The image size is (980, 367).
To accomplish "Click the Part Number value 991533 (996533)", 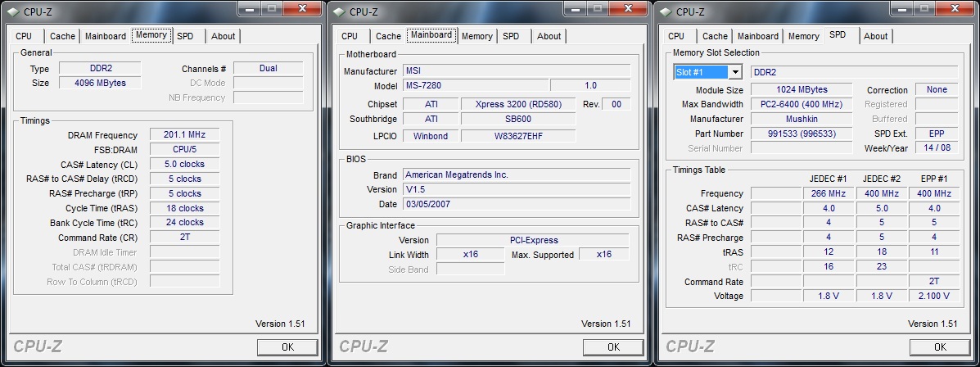I will [802, 134].
